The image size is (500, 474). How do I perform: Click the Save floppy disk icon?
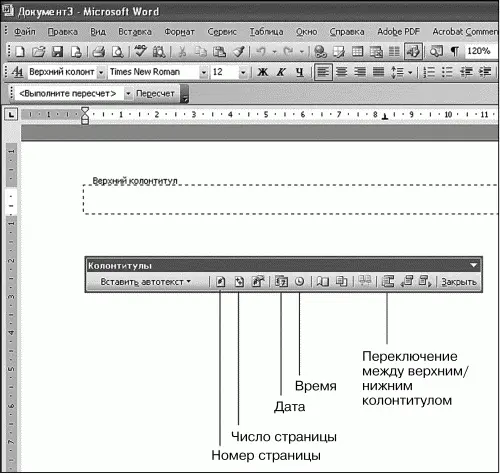point(57,52)
